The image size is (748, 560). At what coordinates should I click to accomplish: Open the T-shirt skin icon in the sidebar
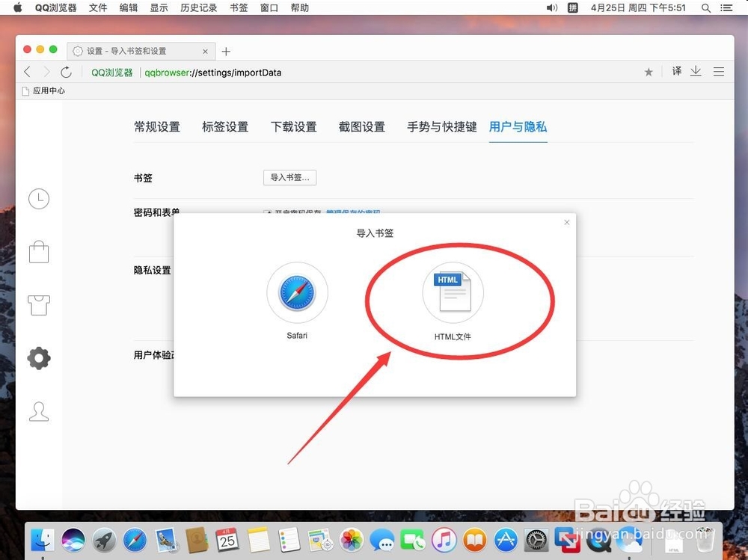(39, 305)
